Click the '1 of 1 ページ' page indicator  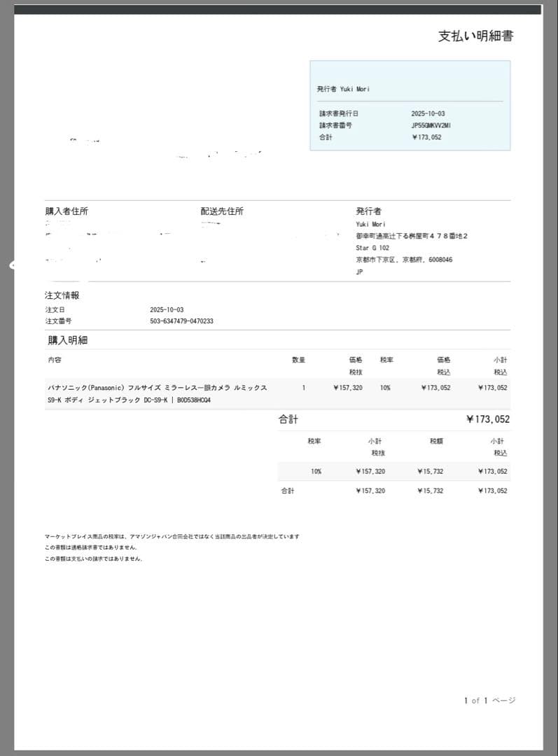[x=489, y=701]
